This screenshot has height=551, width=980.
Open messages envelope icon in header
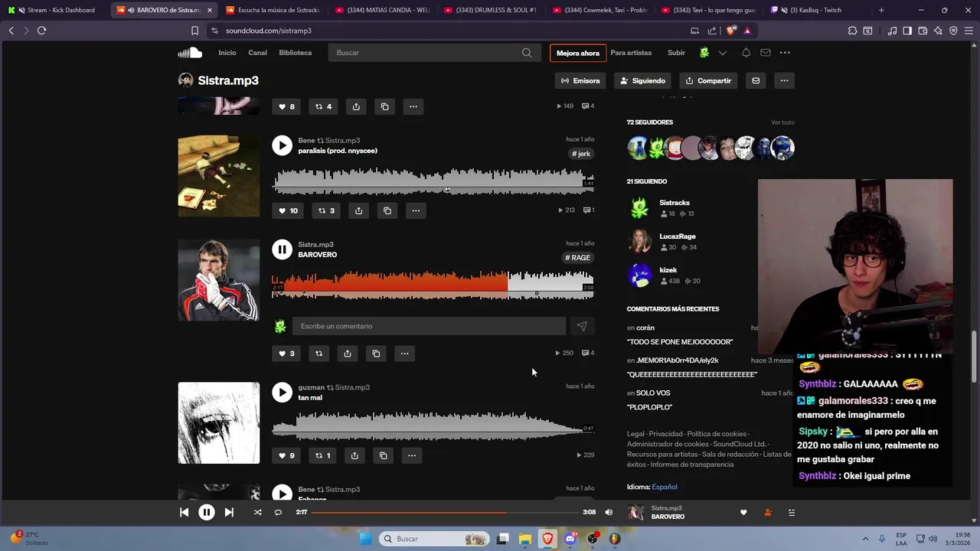click(766, 53)
